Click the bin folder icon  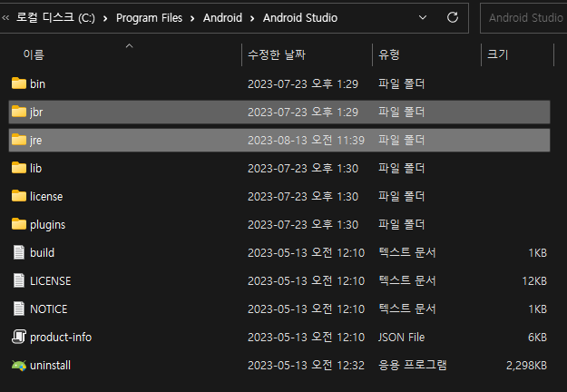[x=19, y=83]
